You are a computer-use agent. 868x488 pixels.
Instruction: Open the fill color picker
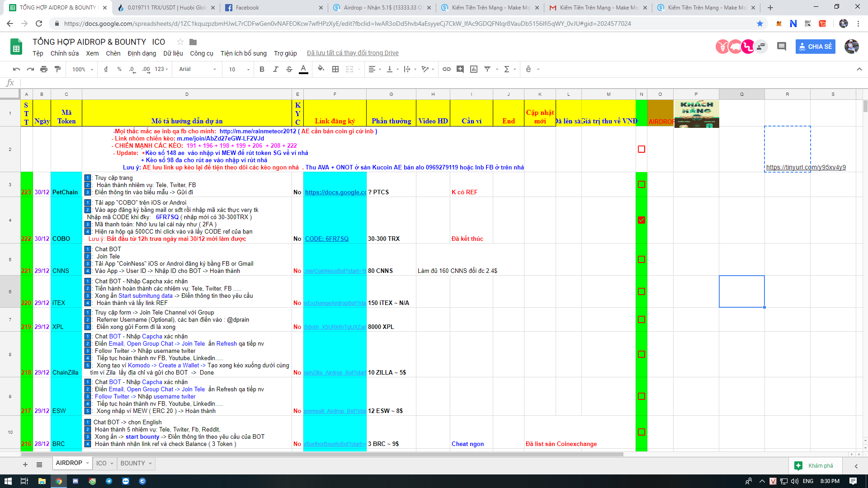(321, 69)
